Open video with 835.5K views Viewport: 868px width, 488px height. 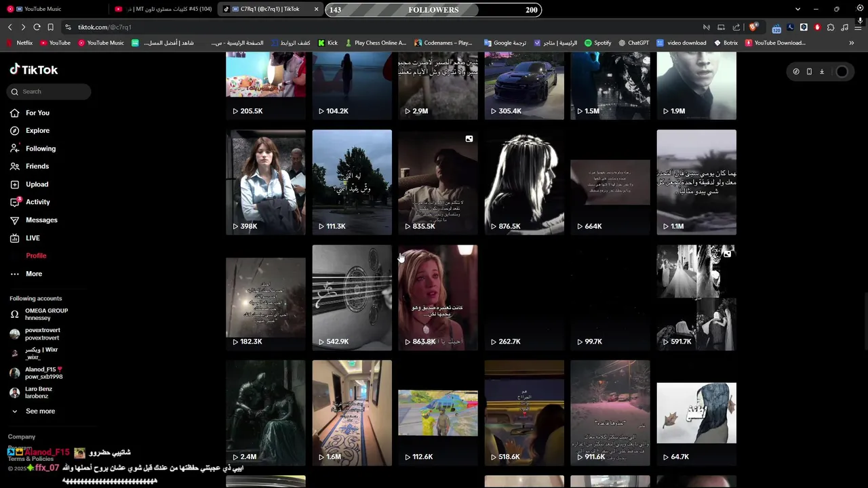[x=438, y=182]
